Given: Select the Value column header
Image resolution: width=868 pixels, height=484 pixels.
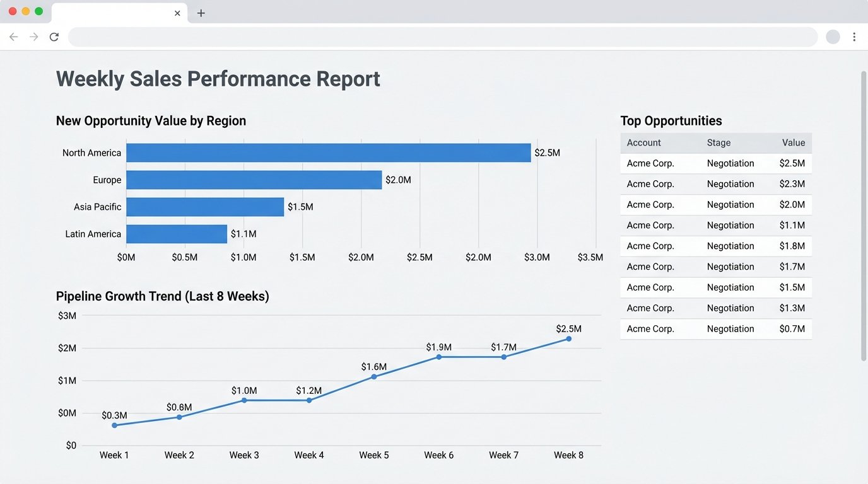Looking at the screenshot, I should pos(793,142).
